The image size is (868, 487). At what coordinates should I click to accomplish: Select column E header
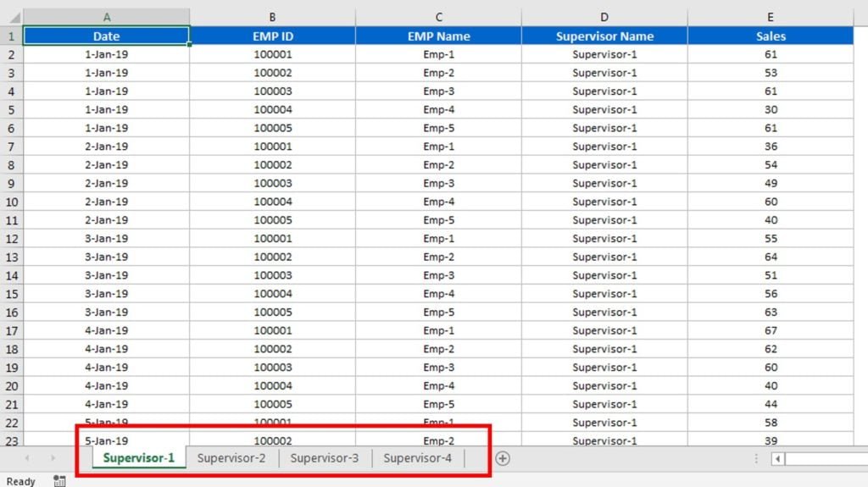tap(771, 17)
